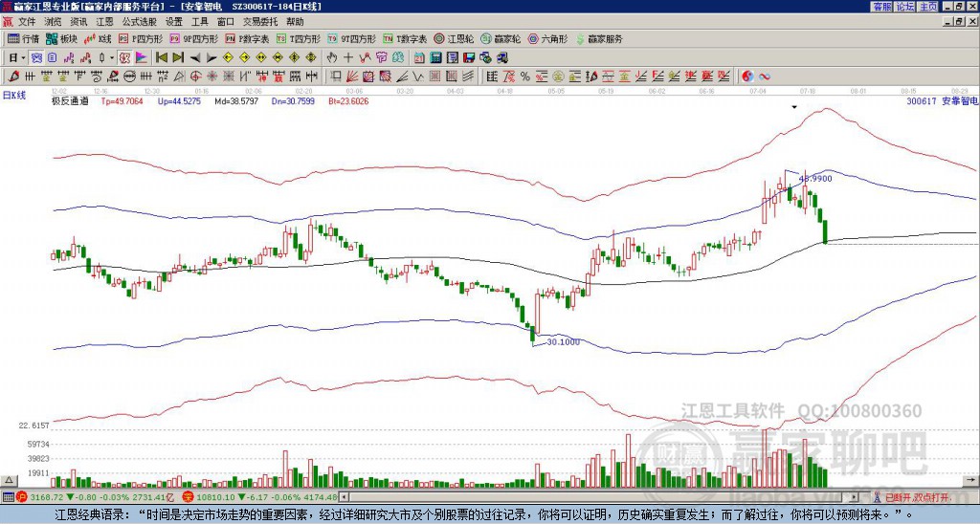Screen dimensions: 980x524
Task: Click the zigzag wave line tool
Action: click(418, 76)
